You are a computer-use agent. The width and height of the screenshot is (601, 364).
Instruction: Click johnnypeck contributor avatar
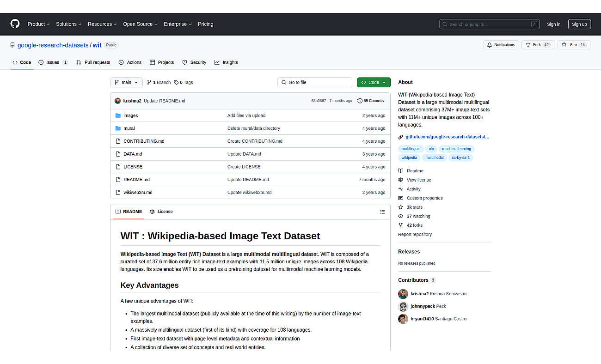tap(403, 306)
